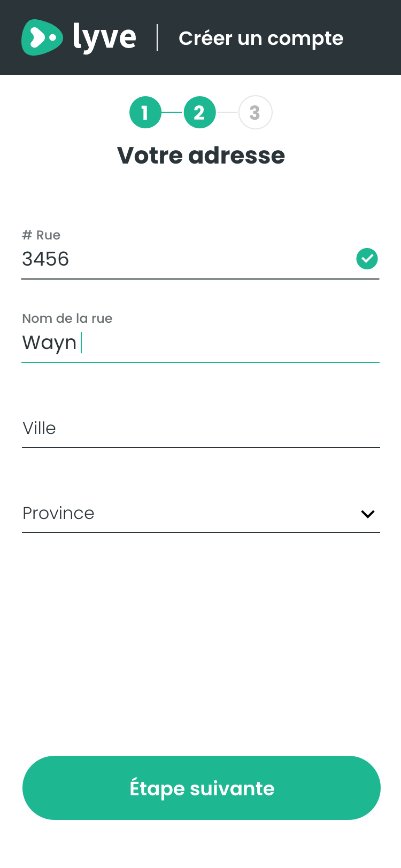This screenshot has width=401, height=868.
Task: Select the step 2 indicator circle
Action: [x=200, y=113]
